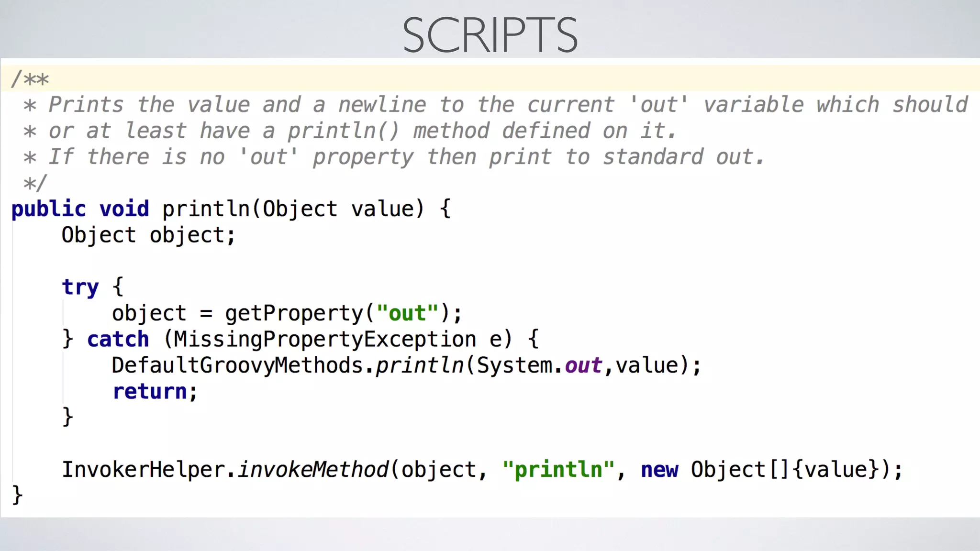980x551 pixels.
Task: Click the italic 'println' static call
Action: point(420,366)
